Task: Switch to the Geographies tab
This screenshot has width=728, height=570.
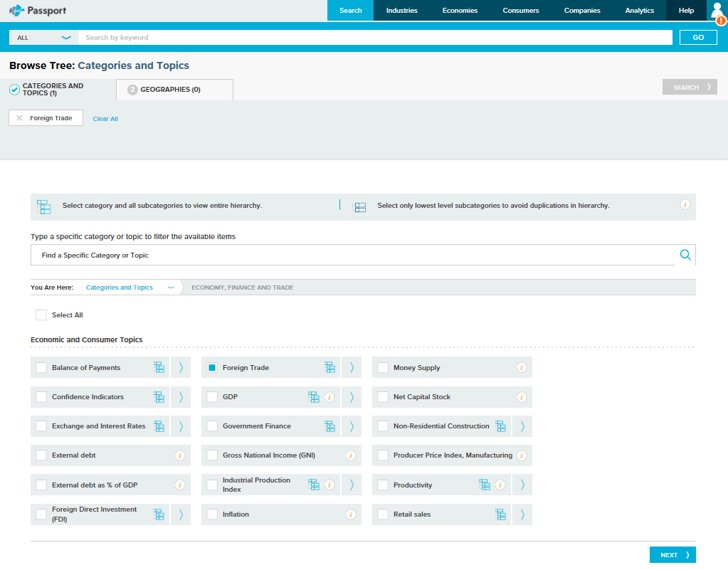Action: [x=175, y=90]
